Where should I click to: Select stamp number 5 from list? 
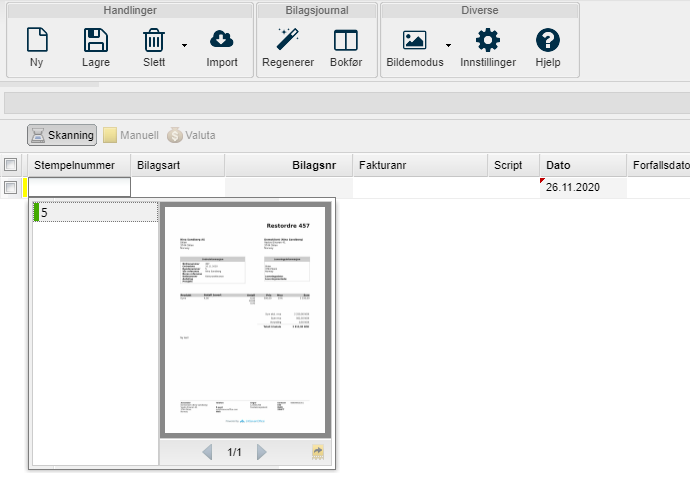click(x=95, y=212)
